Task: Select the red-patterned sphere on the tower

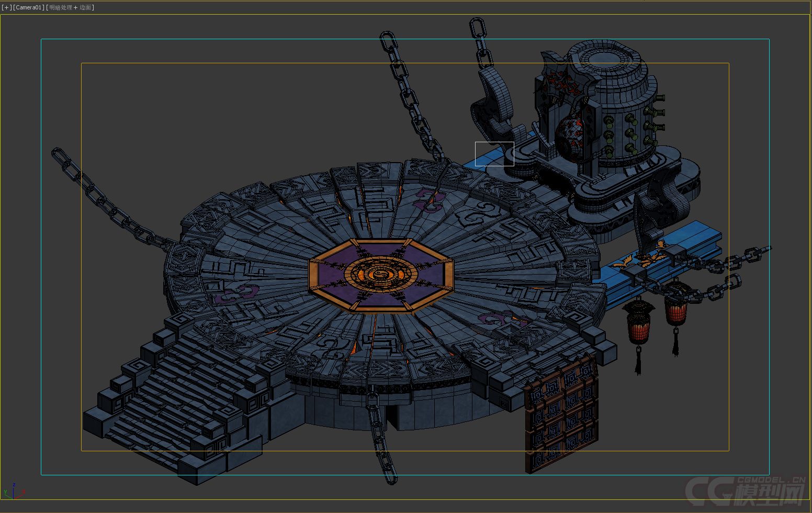Action: [x=570, y=133]
